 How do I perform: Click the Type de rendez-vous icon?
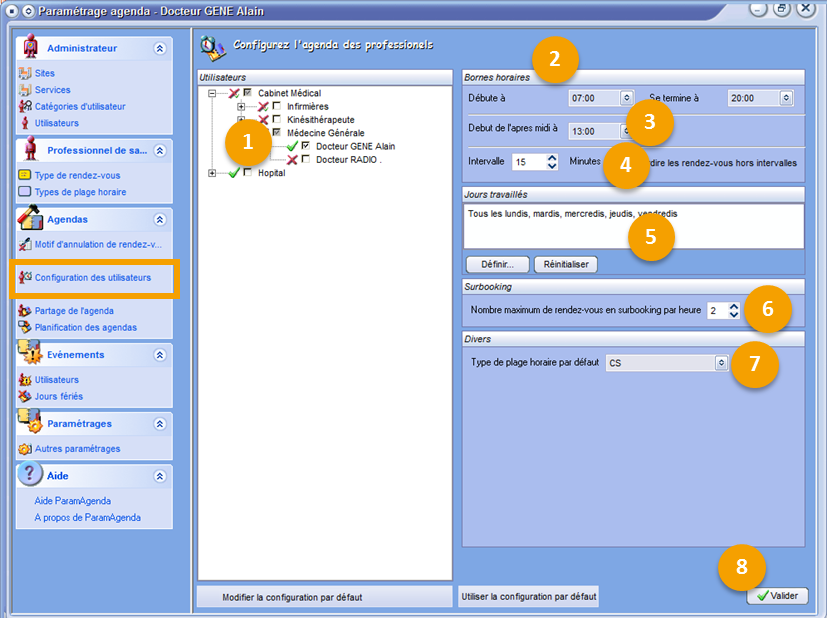(25, 175)
